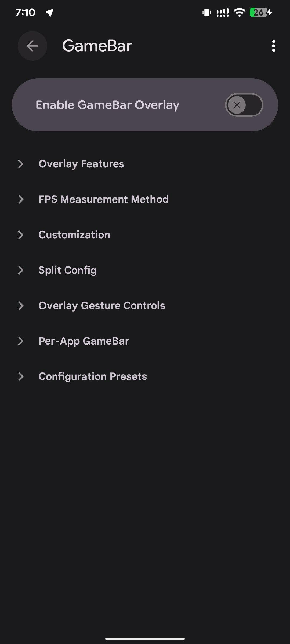The image size is (290, 644).
Task: Toggle the Enable GameBar Overlay switch
Action: (244, 105)
